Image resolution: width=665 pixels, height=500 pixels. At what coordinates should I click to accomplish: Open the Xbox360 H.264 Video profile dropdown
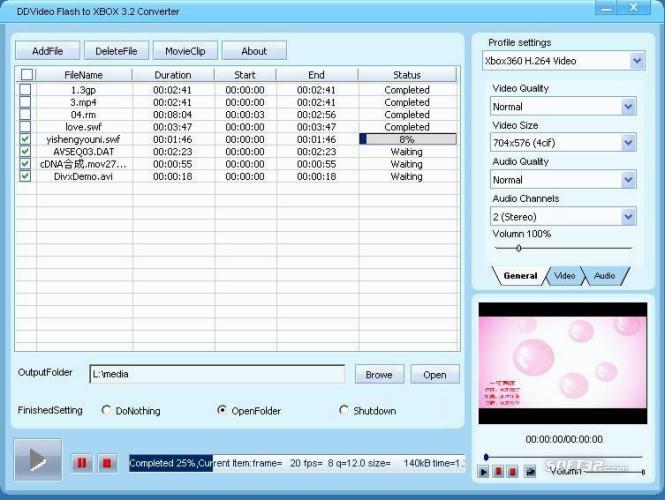[637, 61]
